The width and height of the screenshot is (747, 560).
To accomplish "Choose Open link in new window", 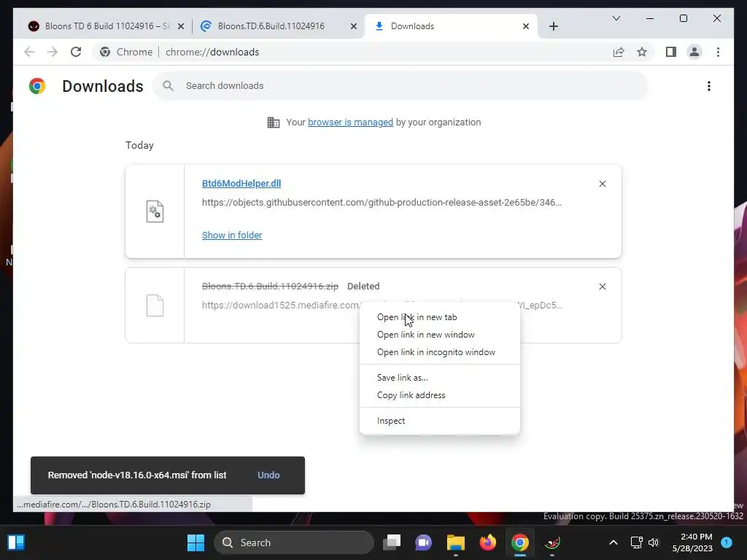I will pyautogui.click(x=439, y=335).
